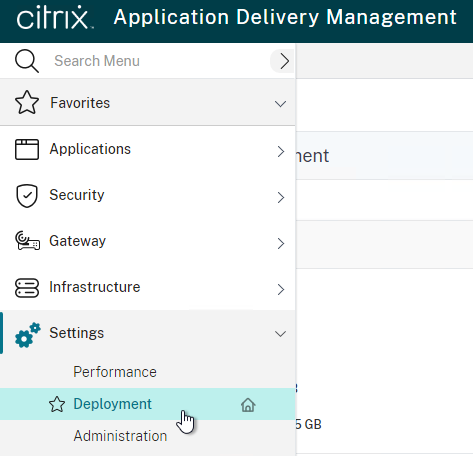The height and width of the screenshot is (456, 473).
Task: Open the Applications menu item
Action: (x=147, y=149)
